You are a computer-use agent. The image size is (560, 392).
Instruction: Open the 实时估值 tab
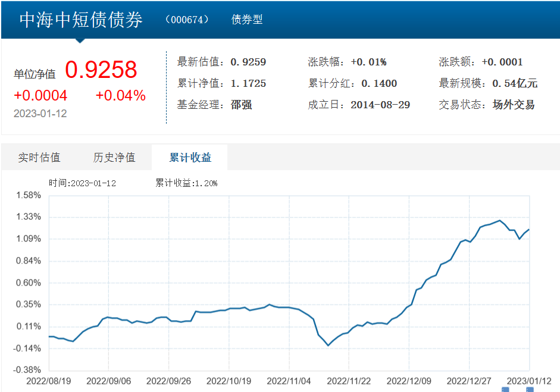pyautogui.click(x=39, y=158)
